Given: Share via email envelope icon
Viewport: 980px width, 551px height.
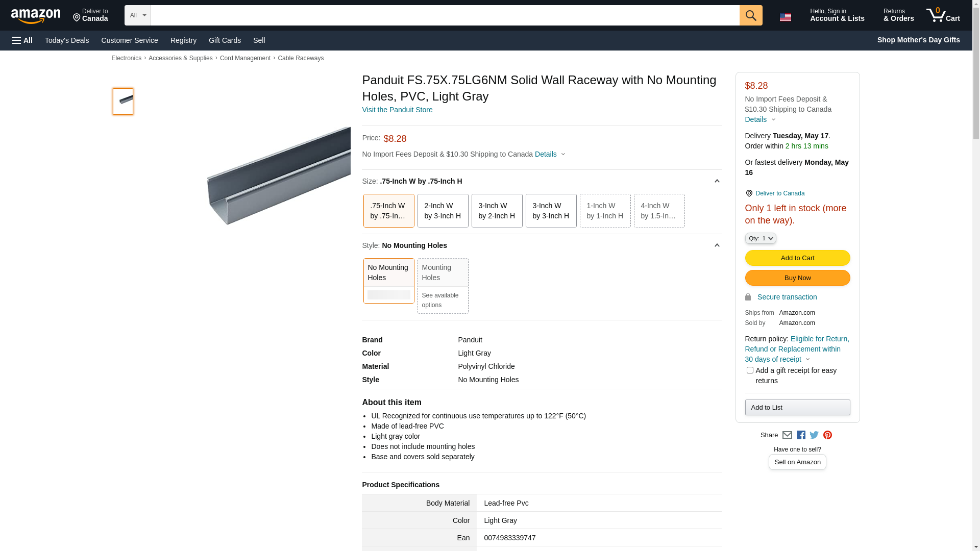Looking at the screenshot, I should [787, 435].
